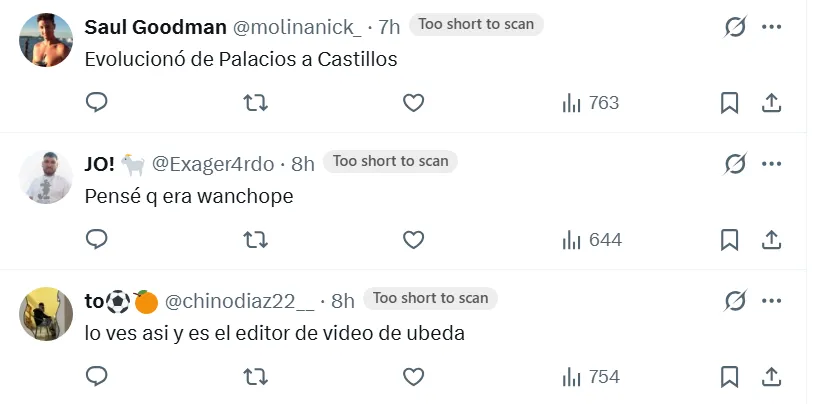The width and height of the screenshot is (819, 404).
Task: Open more options on Saul Goodman's tweet
Action: (x=771, y=27)
